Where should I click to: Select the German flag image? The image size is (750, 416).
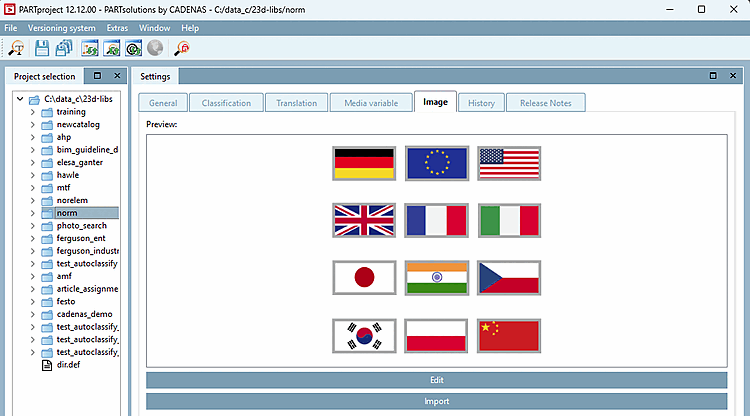click(x=364, y=164)
